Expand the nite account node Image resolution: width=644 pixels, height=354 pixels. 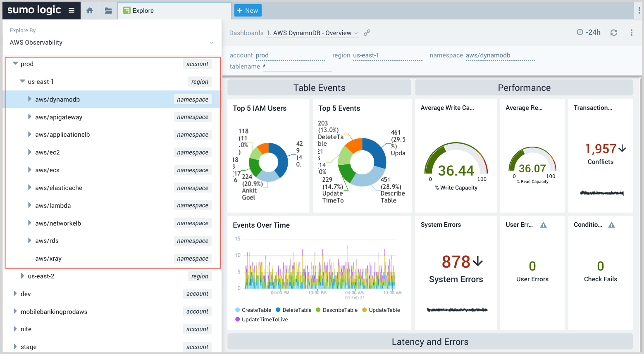[15, 329]
